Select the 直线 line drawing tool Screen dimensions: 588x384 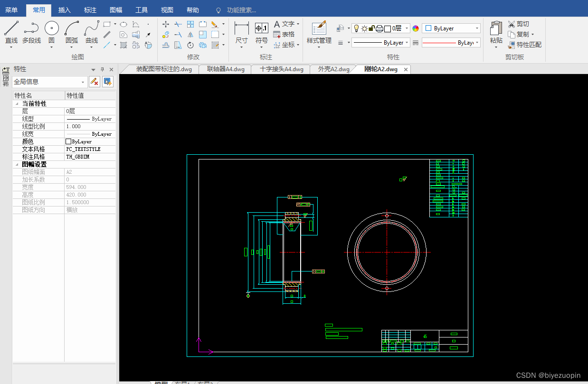[11, 33]
